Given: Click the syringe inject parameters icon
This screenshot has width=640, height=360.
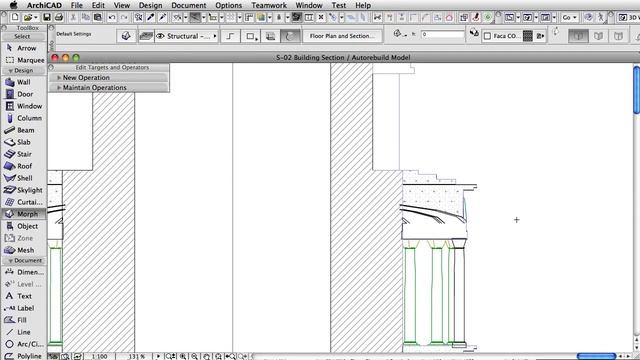Looking at the screenshot, I should click(162, 17).
